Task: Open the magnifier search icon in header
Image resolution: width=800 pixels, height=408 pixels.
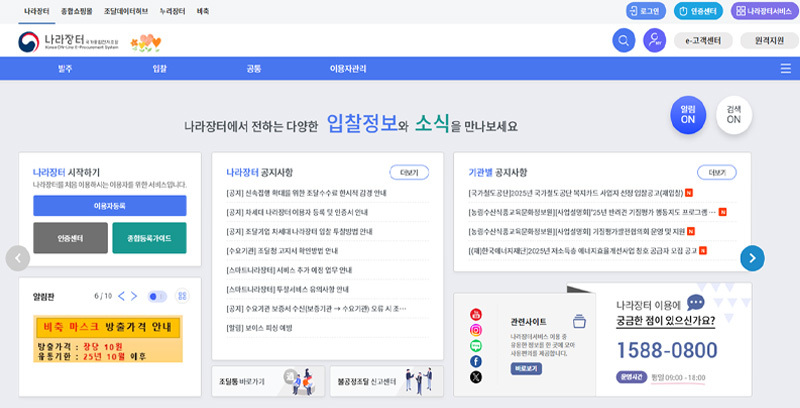Action: tap(623, 40)
